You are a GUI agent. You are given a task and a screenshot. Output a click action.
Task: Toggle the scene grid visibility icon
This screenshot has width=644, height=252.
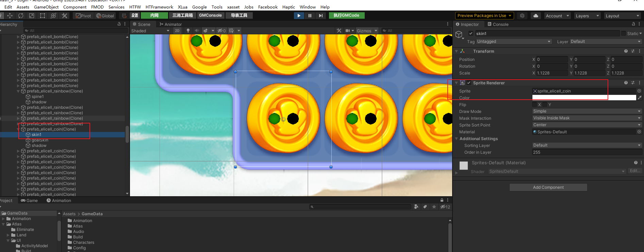click(231, 31)
